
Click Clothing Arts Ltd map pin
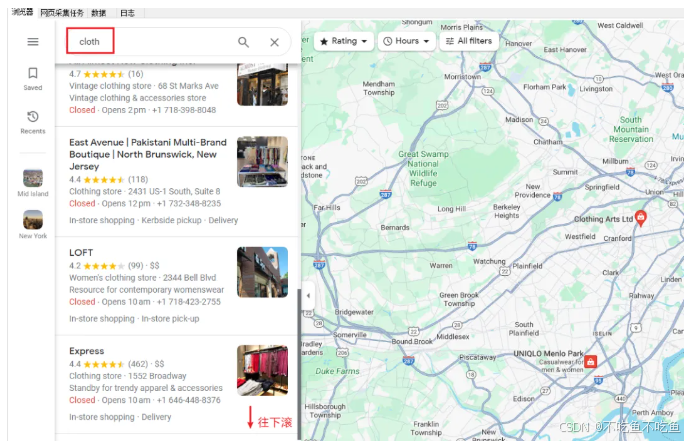coord(641,218)
